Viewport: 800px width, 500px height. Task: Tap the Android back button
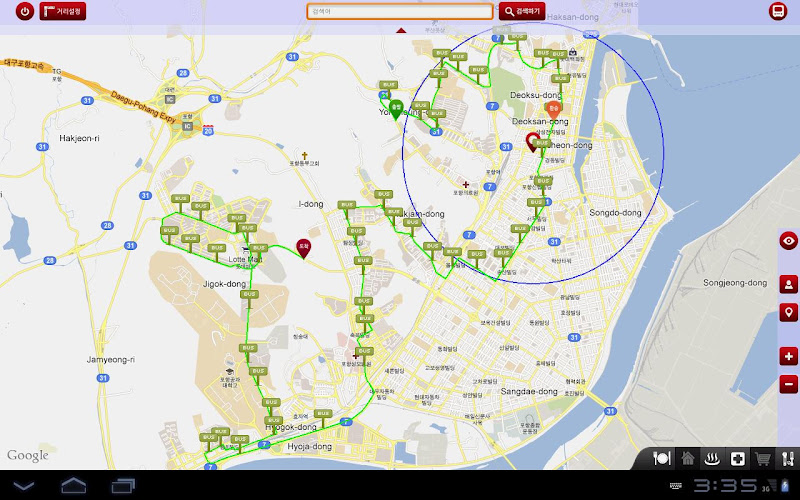click(x=24, y=485)
